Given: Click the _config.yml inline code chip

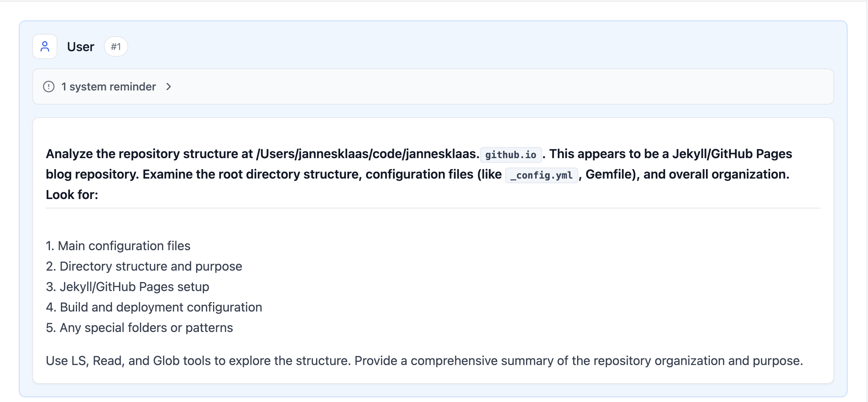Looking at the screenshot, I should pyautogui.click(x=541, y=175).
